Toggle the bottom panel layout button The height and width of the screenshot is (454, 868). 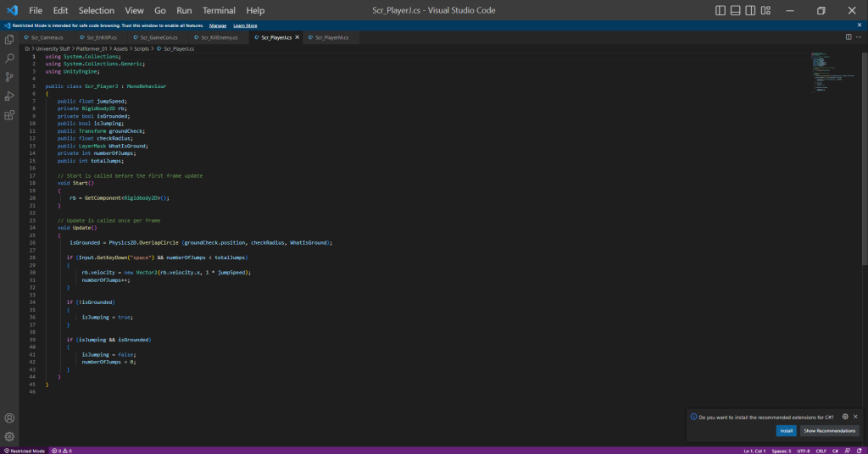tap(734, 10)
